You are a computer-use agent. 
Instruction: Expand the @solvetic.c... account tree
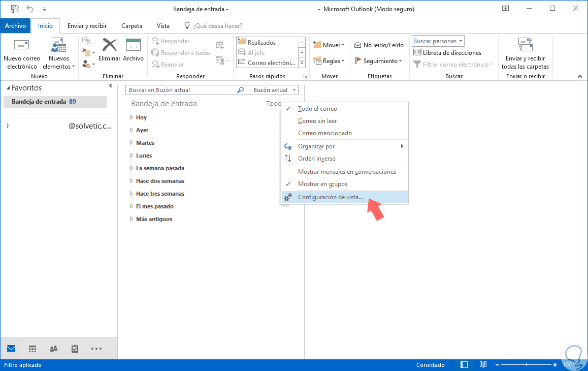click(x=8, y=126)
